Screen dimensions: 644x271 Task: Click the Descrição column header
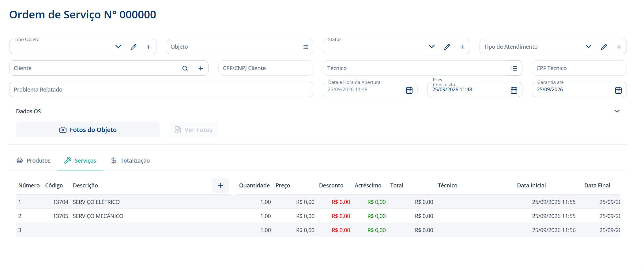[x=85, y=185]
